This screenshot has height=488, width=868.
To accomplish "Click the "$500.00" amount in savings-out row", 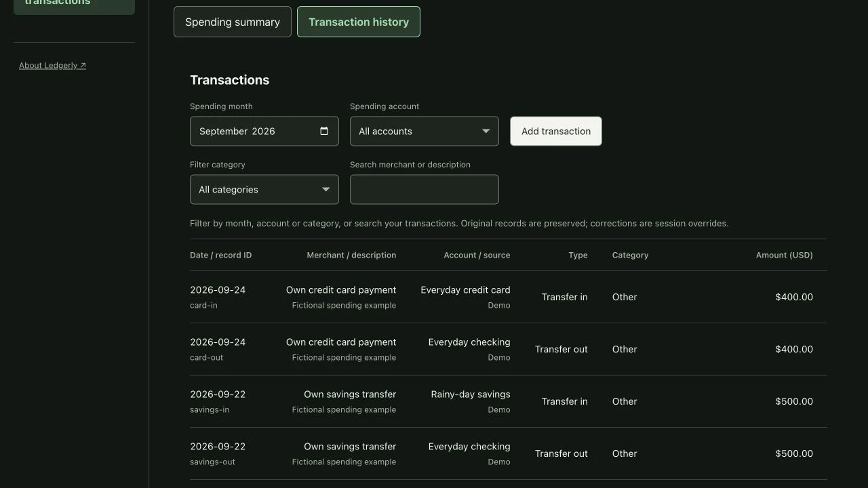I will coord(794,453).
